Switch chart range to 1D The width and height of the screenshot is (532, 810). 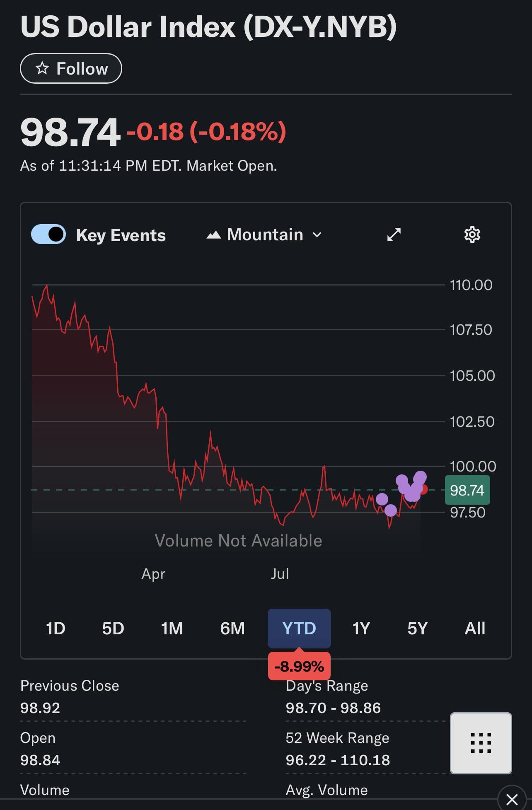pos(56,629)
